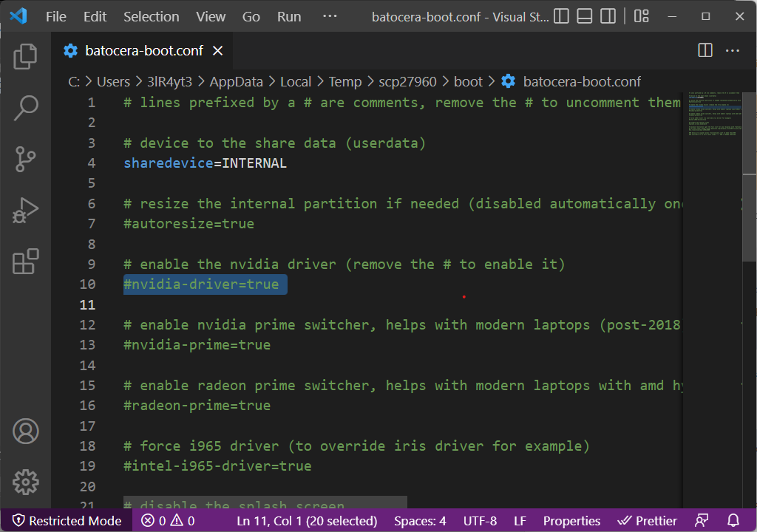Close the batocera-boot.conf tab
Screen dimensions: 757x532
point(218,51)
